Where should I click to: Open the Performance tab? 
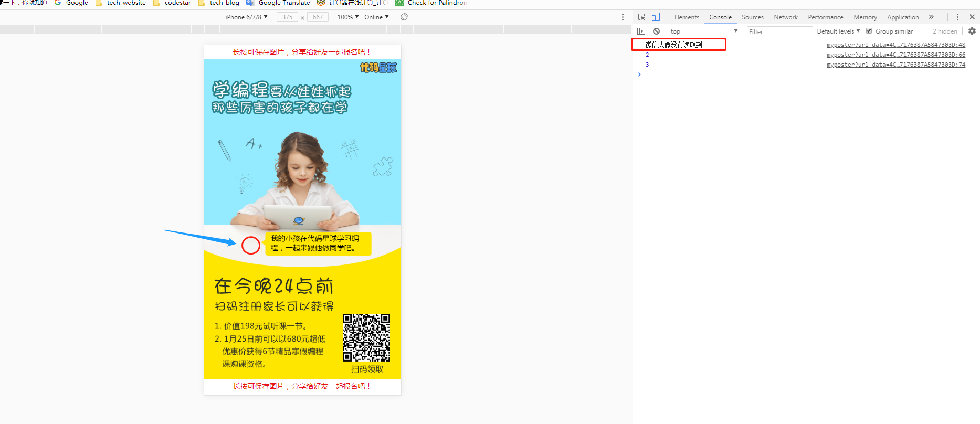826,17
